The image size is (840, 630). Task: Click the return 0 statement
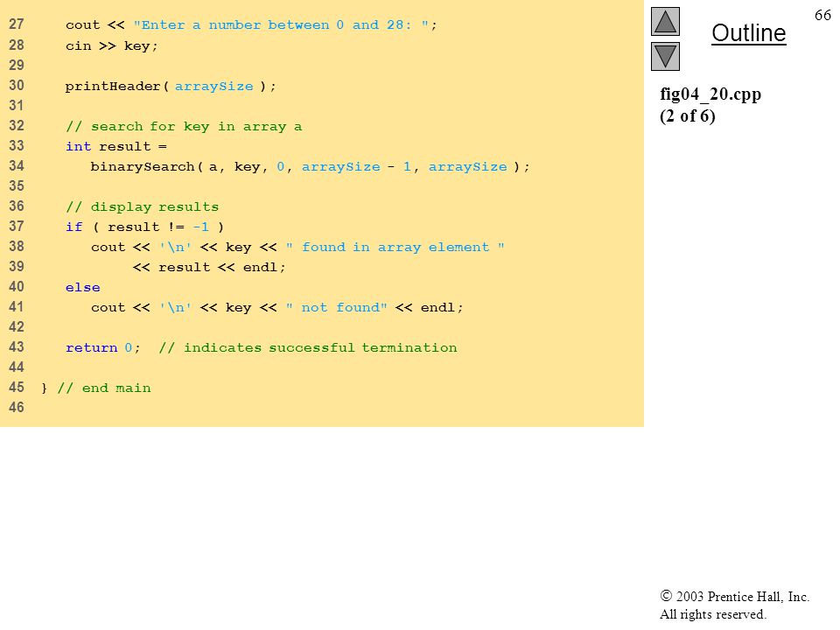tap(103, 347)
